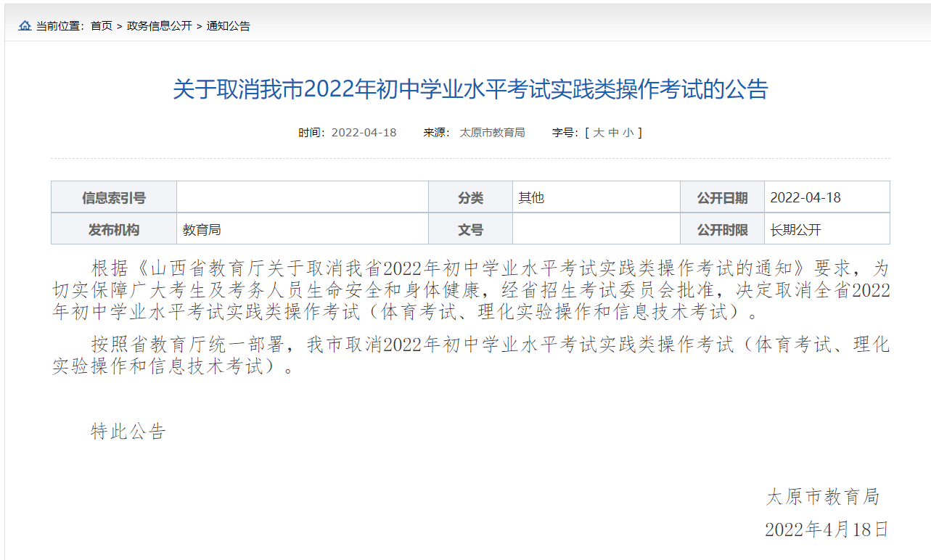Switch font size to 中
This screenshot has width=931, height=560.
click(613, 133)
